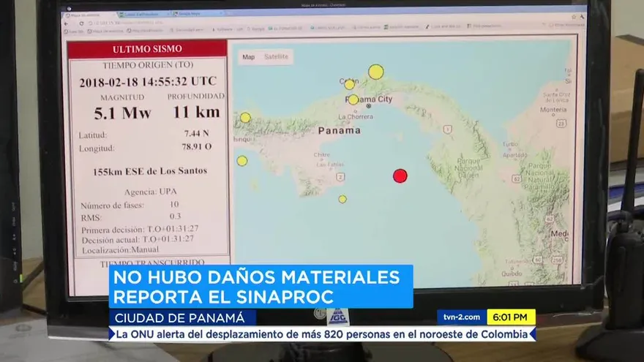Click the origin time 2018-02-18 14:55:32 UTC

point(148,81)
